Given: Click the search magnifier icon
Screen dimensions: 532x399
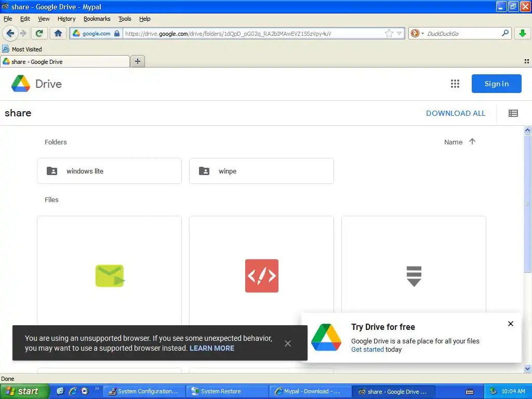Looking at the screenshot, I should [x=505, y=33].
